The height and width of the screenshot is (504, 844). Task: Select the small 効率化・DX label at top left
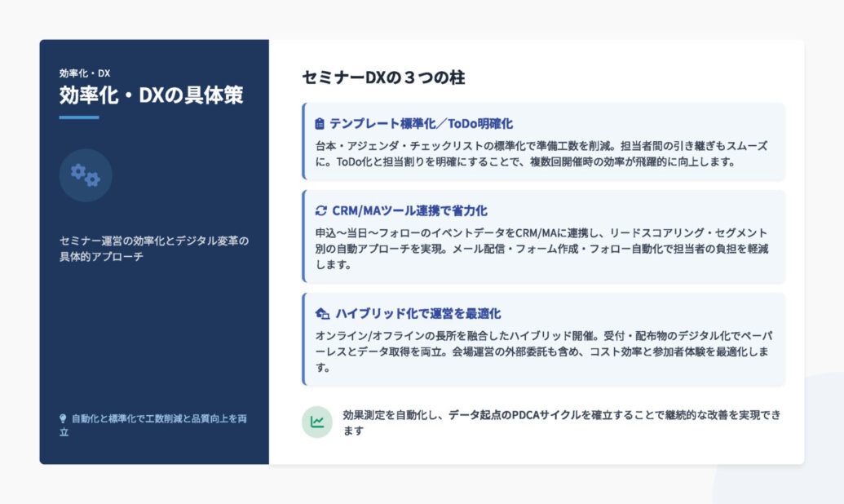[x=84, y=73]
